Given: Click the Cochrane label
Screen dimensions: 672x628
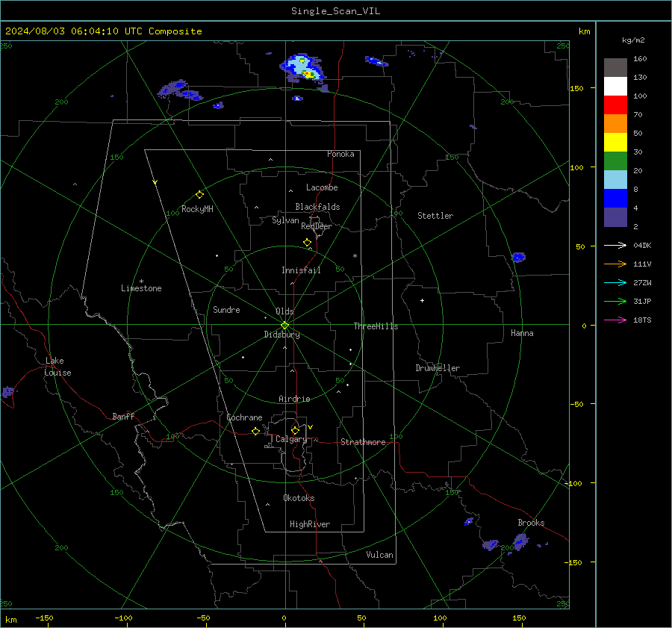Looking at the screenshot, I should click(x=244, y=417).
